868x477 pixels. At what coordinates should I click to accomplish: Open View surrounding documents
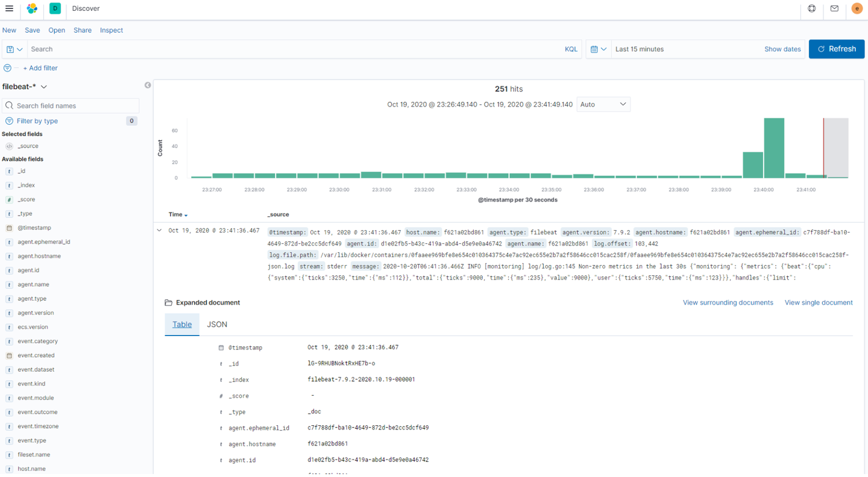point(728,303)
